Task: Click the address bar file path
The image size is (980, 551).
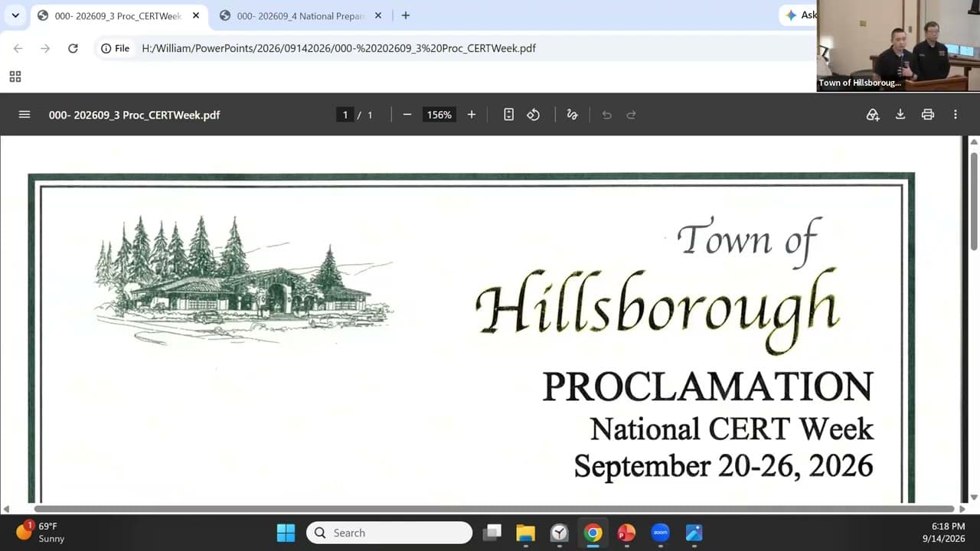Action: tap(338, 48)
